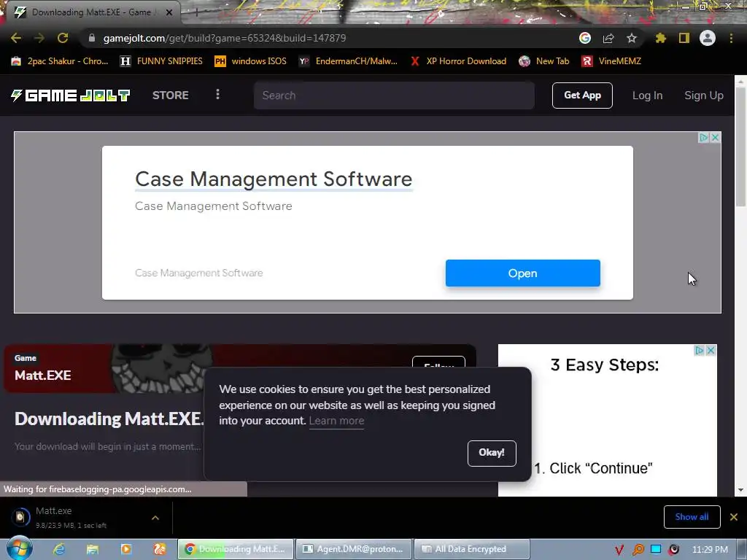Open the 2pac Shakur bookmark
This screenshot has width=747, height=560.
[60, 61]
